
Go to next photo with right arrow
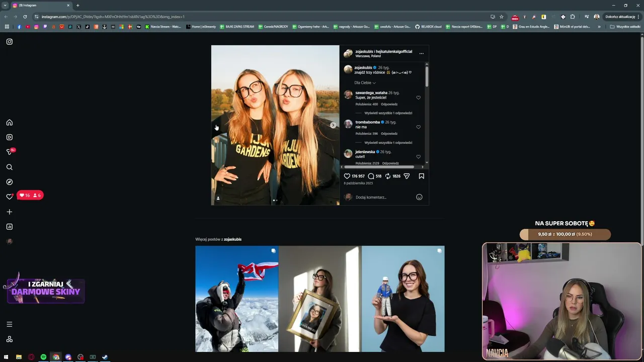tap(333, 125)
